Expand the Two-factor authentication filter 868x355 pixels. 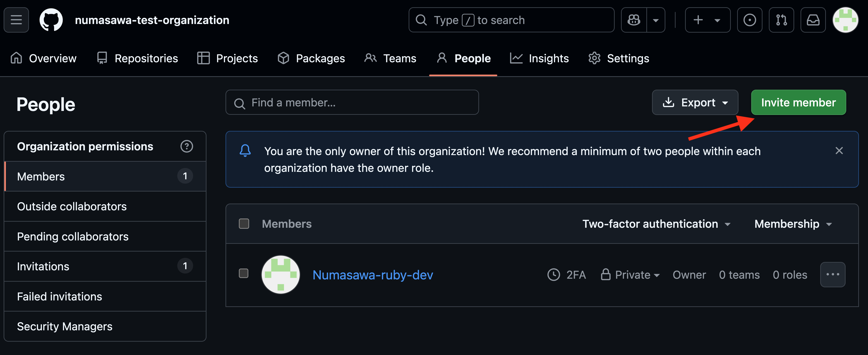[656, 224]
